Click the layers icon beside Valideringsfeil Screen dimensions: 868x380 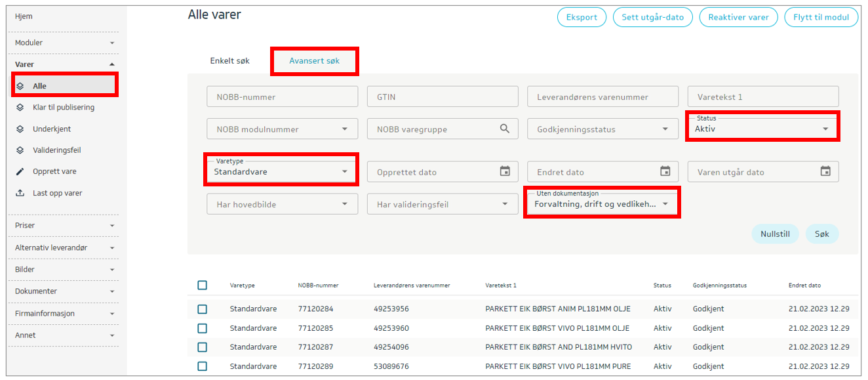20,150
